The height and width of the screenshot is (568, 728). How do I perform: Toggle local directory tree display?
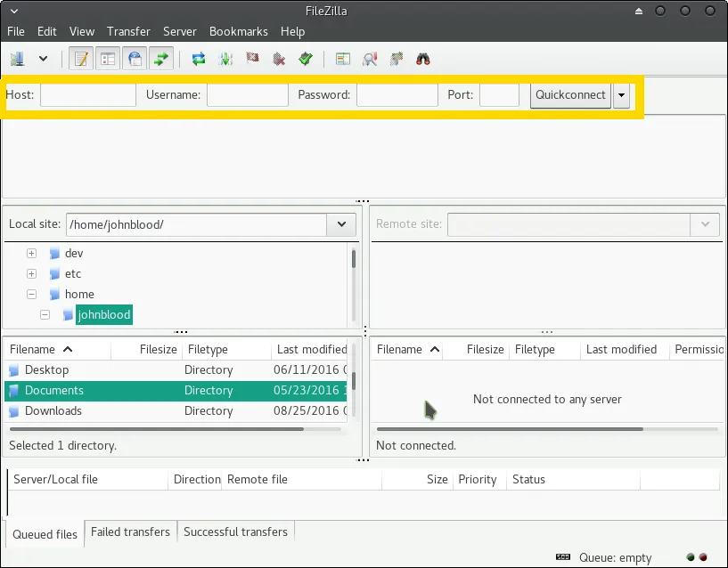108,60
